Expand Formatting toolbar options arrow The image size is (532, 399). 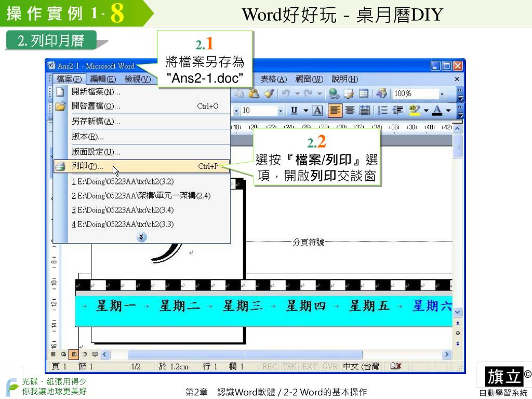point(460,112)
